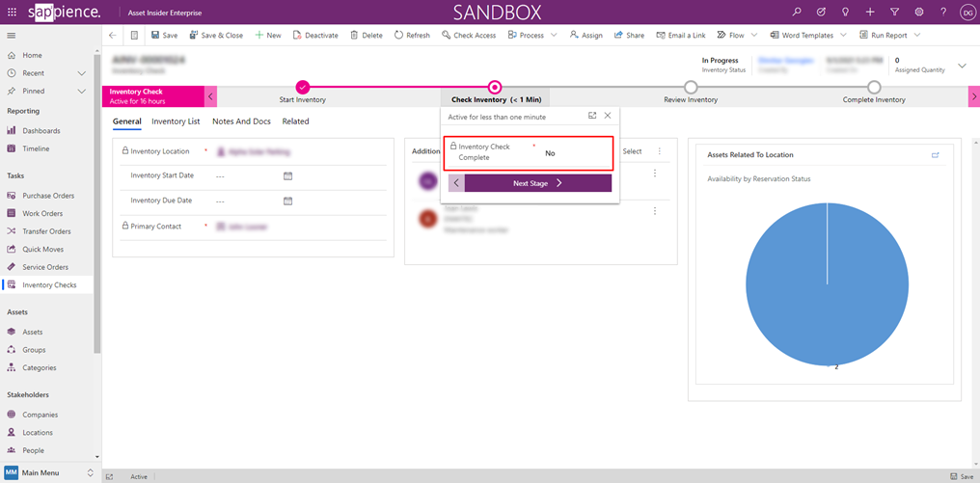
Task: Expand the Recent list in sidebar
Action: (x=82, y=73)
